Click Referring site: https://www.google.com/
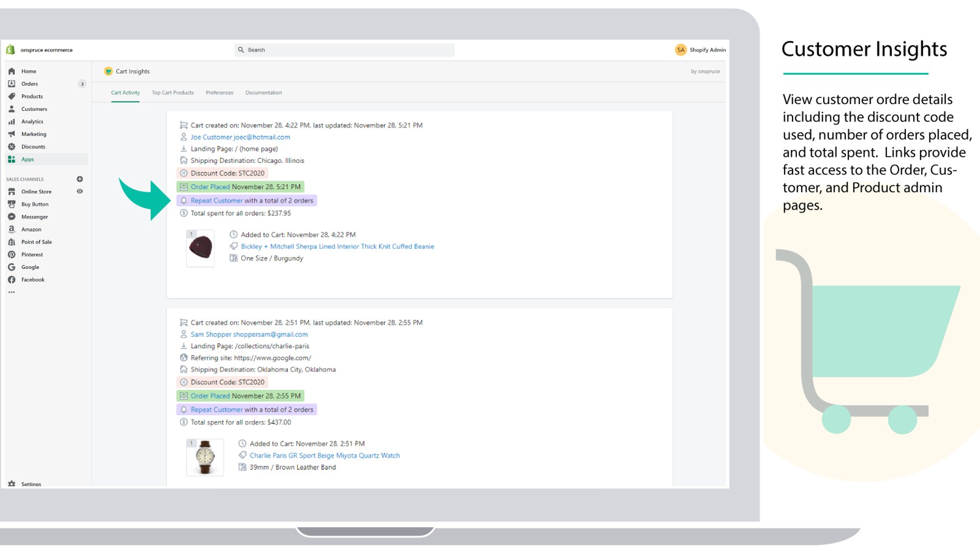This screenshot has height=551, width=980. pyautogui.click(x=251, y=358)
